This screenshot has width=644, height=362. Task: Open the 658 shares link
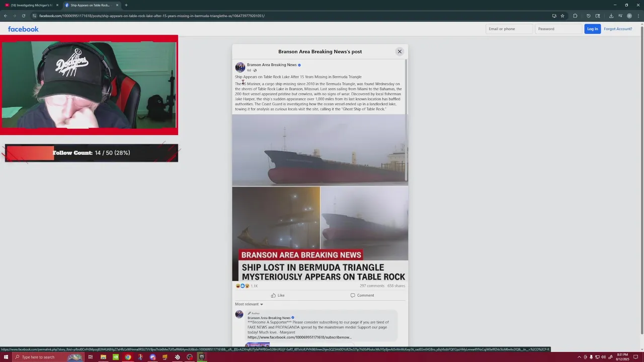396,286
